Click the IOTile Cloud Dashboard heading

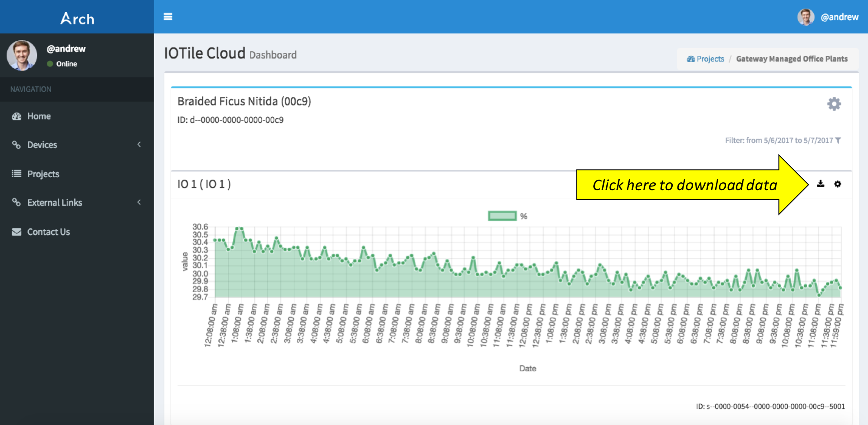click(230, 53)
